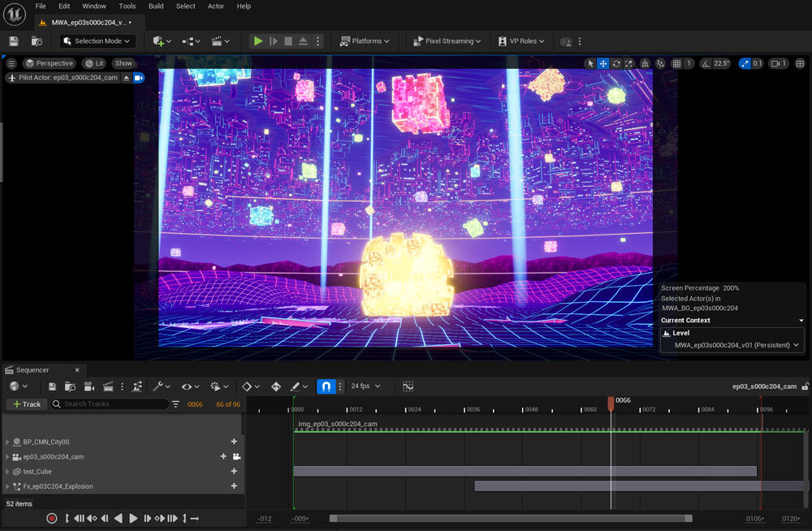812x531 pixels.
Task: Click the Save current level icon
Action: pyautogui.click(x=14, y=41)
